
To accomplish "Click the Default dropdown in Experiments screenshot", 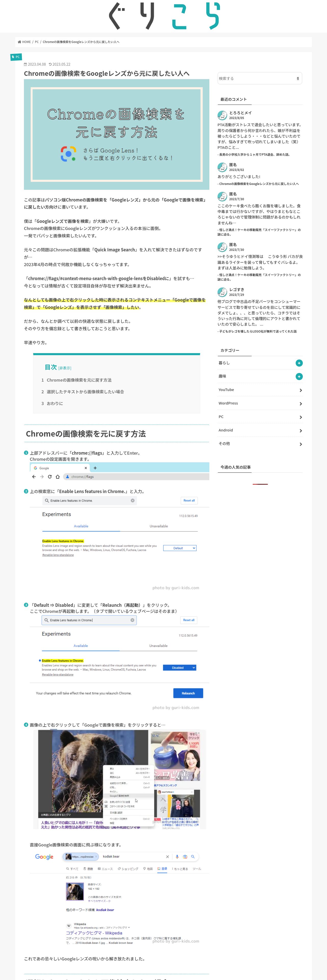I will [180, 548].
